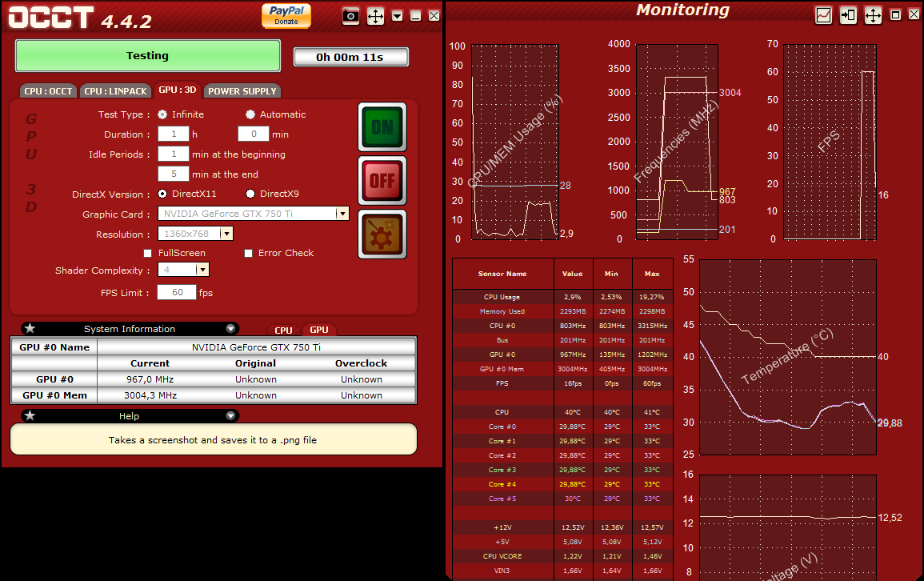The height and width of the screenshot is (581, 924).
Task: Donate through the PayPal button
Action: (x=286, y=15)
